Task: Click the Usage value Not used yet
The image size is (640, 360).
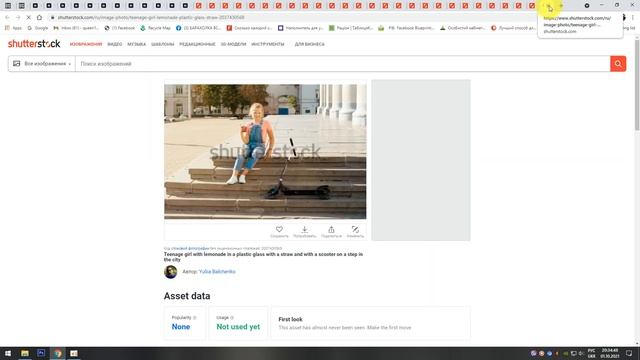Action: [238, 327]
